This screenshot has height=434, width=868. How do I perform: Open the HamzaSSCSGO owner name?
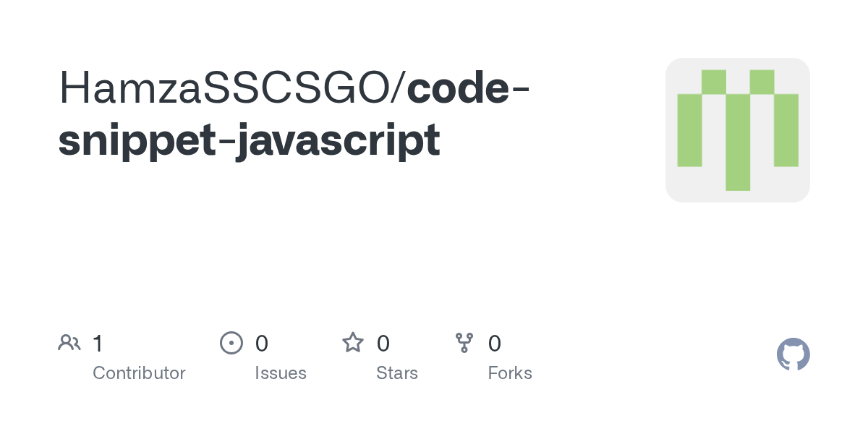(225, 88)
